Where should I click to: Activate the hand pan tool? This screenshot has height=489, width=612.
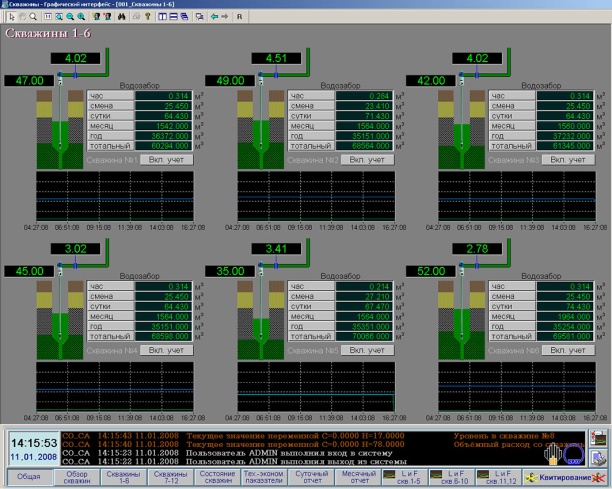(20, 18)
